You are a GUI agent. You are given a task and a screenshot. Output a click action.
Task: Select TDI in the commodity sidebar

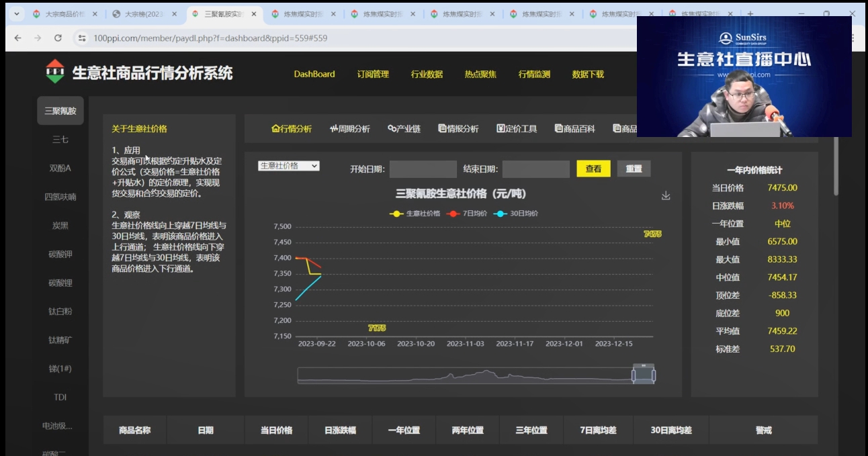[x=60, y=398]
